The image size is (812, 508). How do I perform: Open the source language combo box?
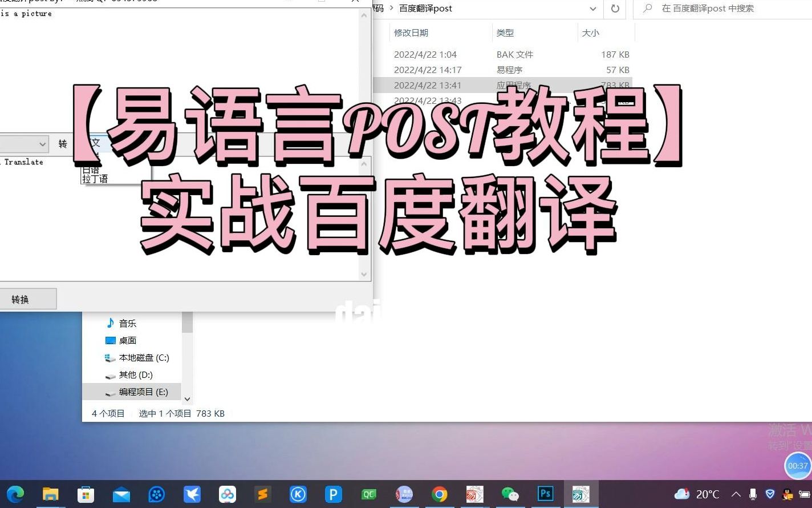point(24,144)
